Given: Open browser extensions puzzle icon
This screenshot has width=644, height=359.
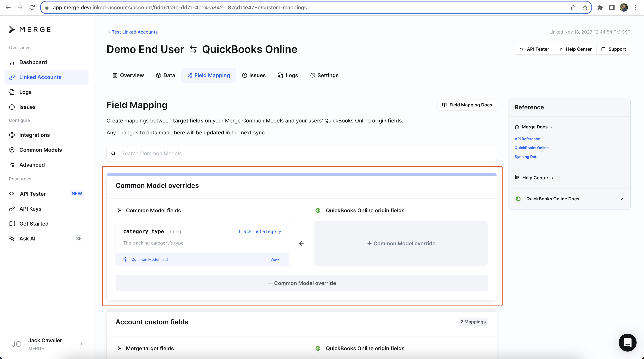Looking at the screenshot, I should tap(600, 7).
